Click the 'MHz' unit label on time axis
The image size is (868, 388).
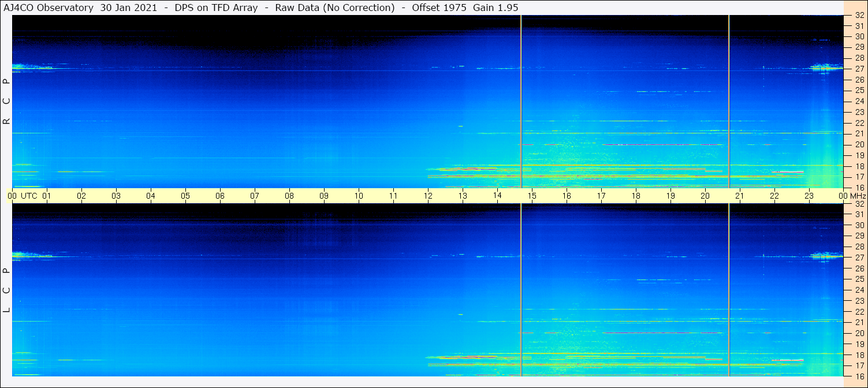858,196
